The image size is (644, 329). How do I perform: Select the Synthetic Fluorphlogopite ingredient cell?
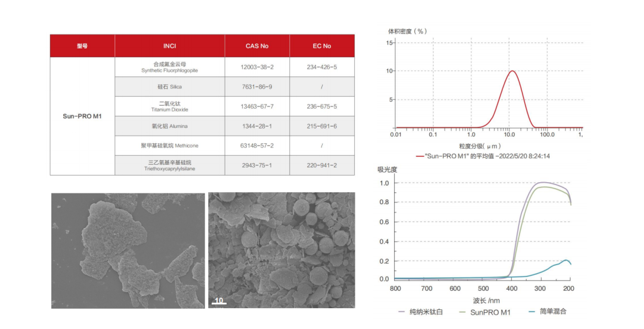pos(169,67)
